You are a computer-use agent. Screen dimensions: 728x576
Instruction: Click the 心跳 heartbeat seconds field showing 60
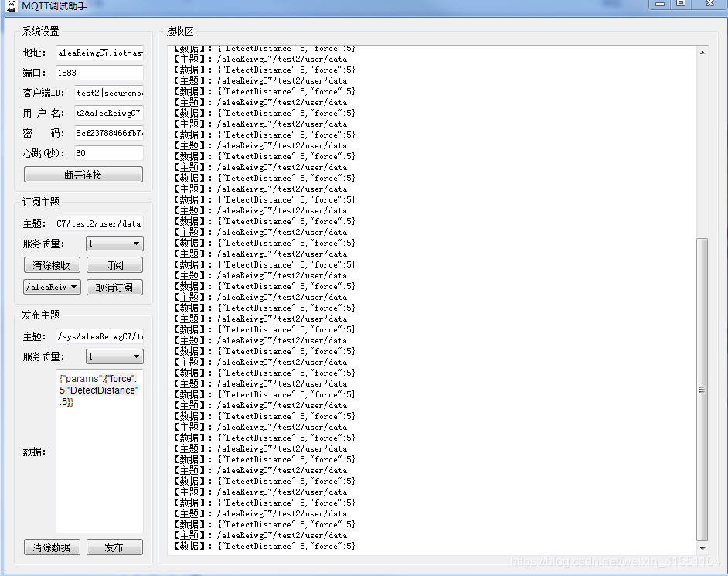107,152
